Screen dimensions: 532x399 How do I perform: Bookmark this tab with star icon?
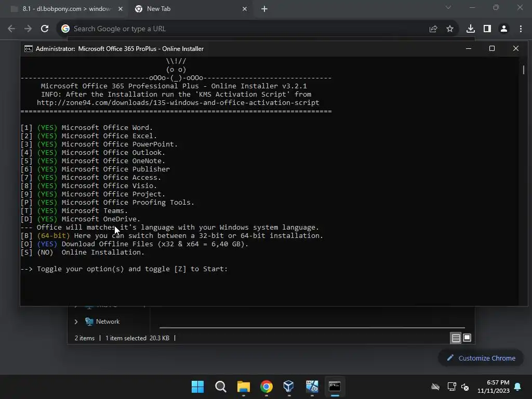pos(449,29)
